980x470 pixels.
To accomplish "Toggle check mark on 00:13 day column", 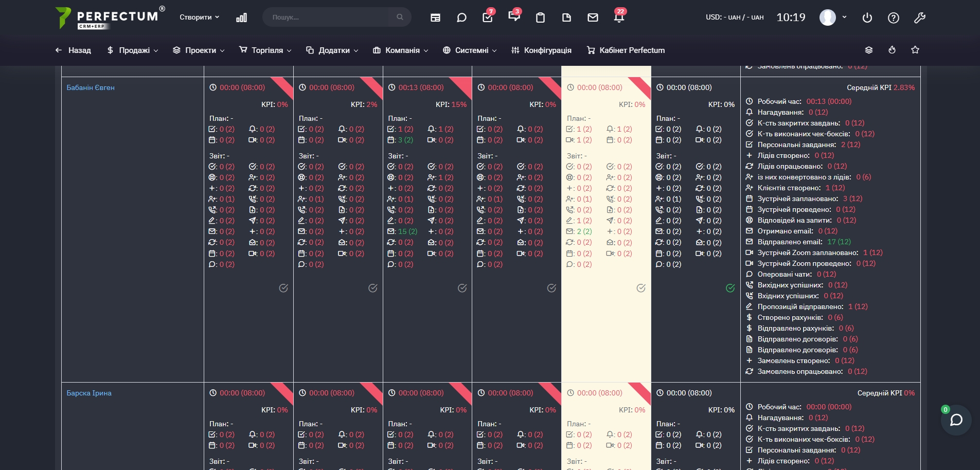I will point(462,288).
